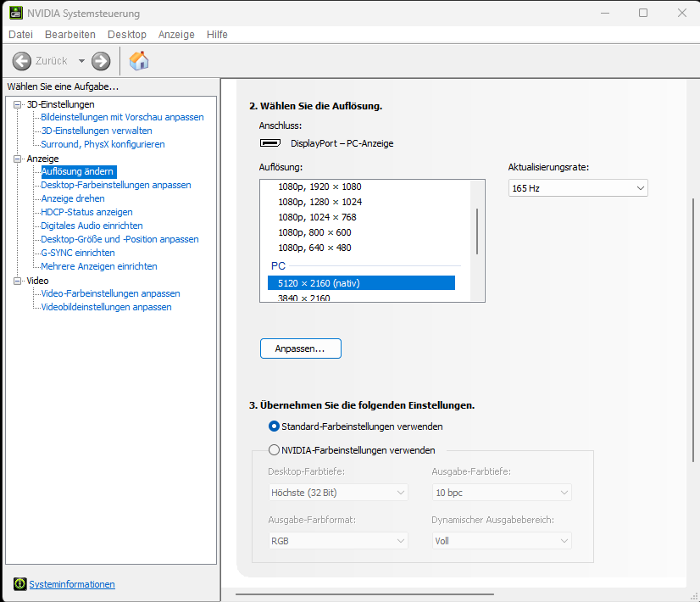Open the Ausgabe-Farbformat dropdown
This screenshot has width=700, height=602.
[338, 541]
